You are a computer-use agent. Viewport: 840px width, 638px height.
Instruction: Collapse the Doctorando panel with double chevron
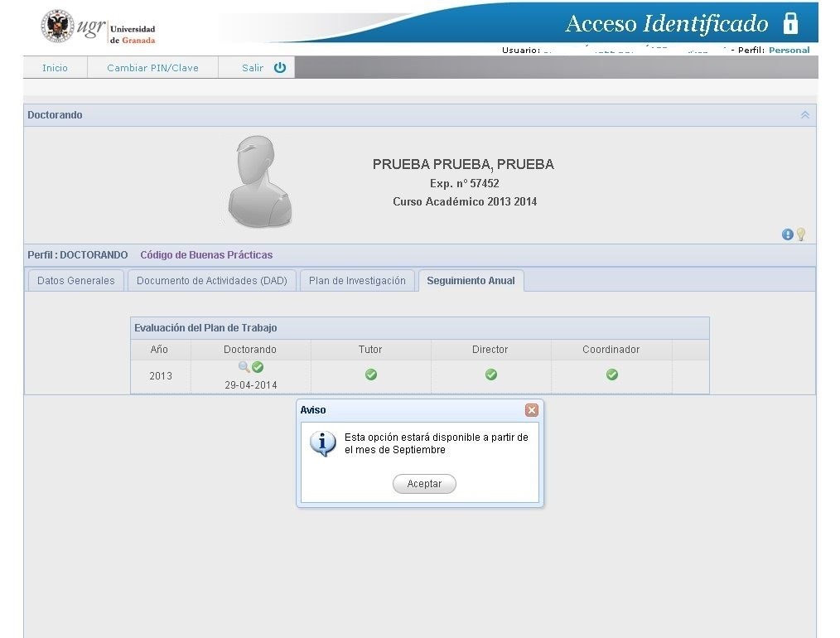coord(804,115)
